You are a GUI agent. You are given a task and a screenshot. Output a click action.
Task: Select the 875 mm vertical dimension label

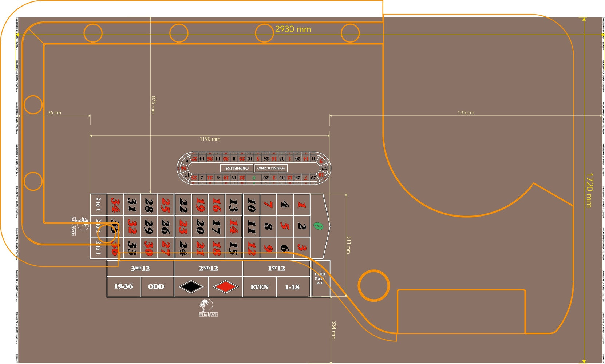tap(153, 105)
